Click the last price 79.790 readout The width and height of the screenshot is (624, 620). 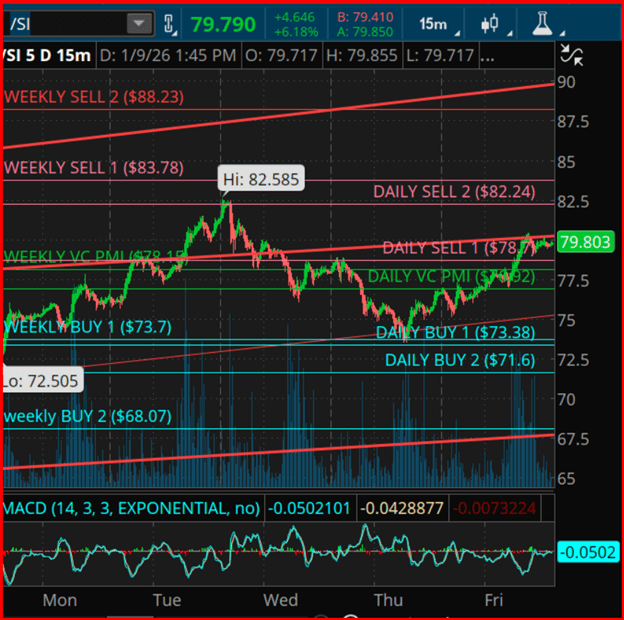pyautogui.click(x=223, y=23)
